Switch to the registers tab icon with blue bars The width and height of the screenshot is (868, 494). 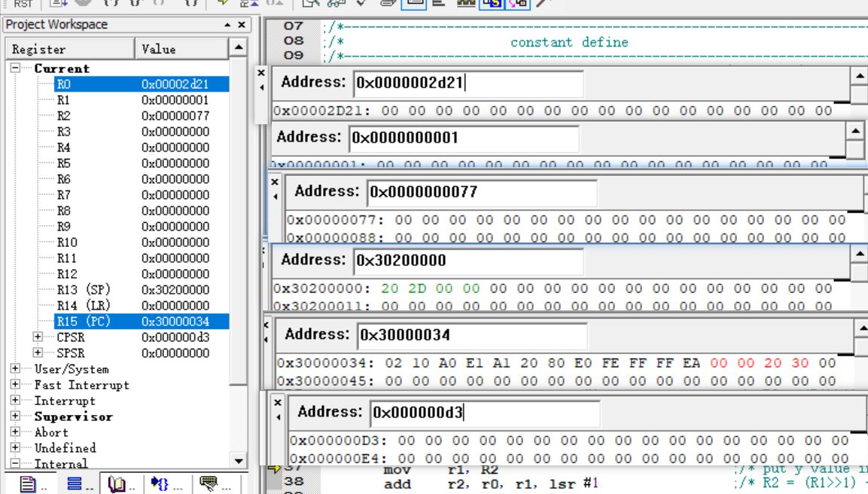pos(75,483)
